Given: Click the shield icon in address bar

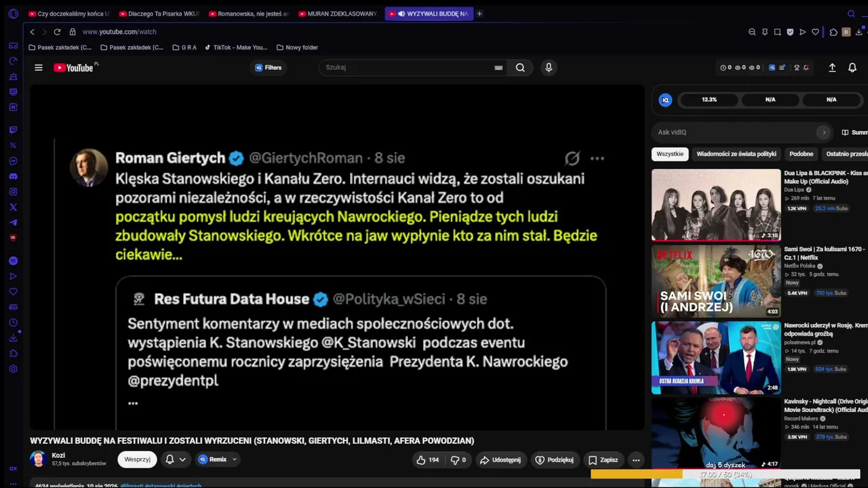Looking at the screenshot, I should tap(790, 32).
